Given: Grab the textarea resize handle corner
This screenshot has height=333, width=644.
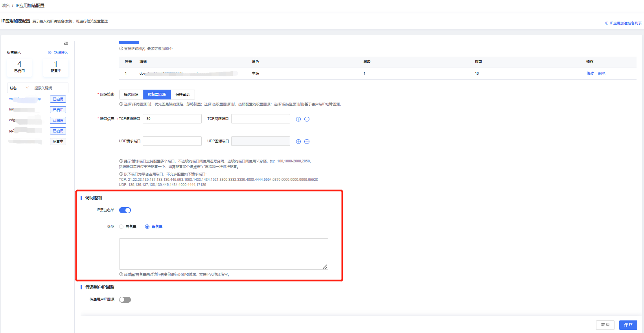Looking at the screenshot, I should [325, 267].
